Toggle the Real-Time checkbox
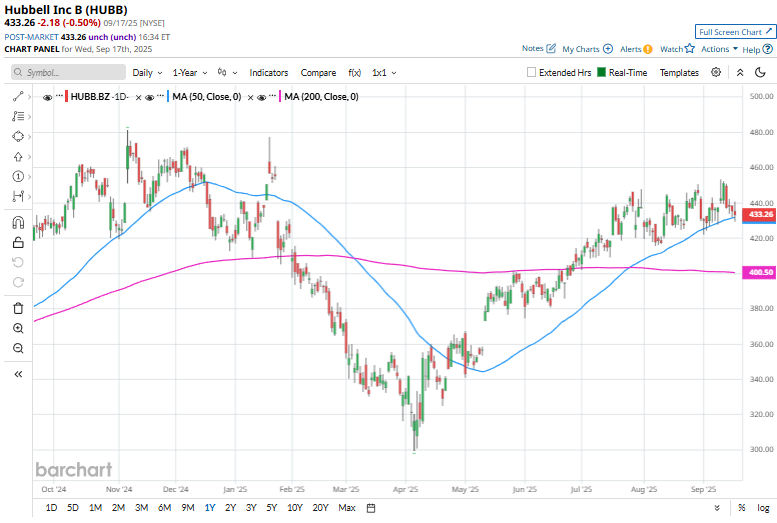 click(602, 72)
